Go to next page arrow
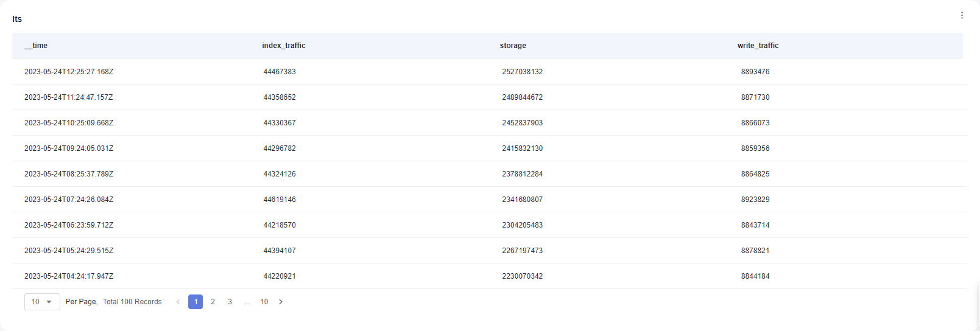The height and width of the screenshot is (331, 980). 281,302
